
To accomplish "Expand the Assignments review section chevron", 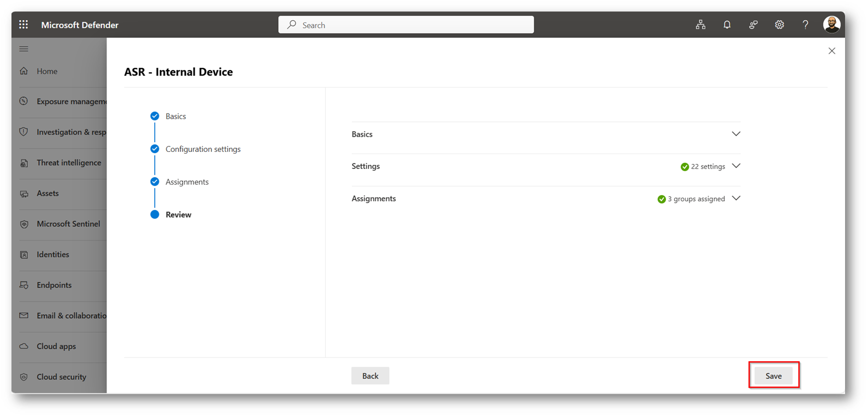I will click(736, 198).
